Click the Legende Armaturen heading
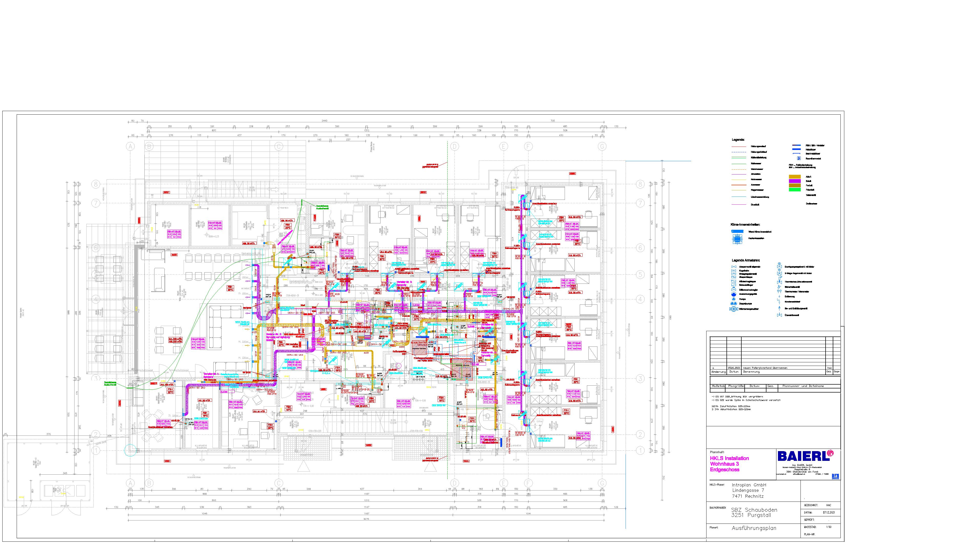Viewport: 980px width, 544px height. pos(746,260)
